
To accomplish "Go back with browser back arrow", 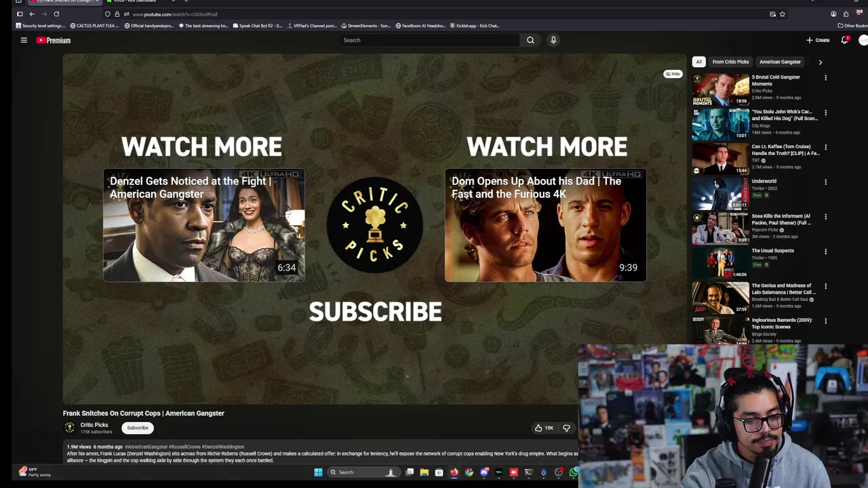I will (x=32, y=14).
